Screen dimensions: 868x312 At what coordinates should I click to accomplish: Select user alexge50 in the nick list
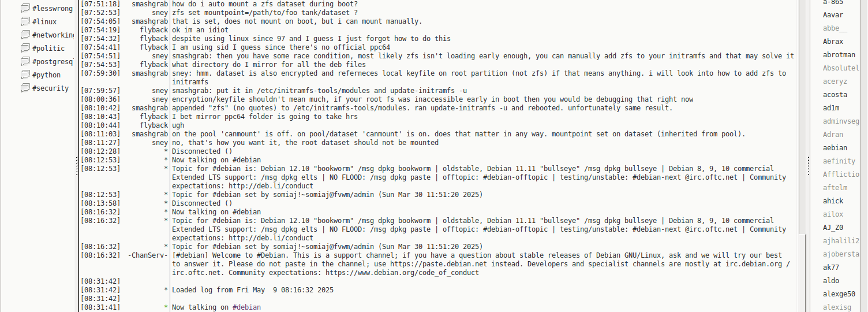pos(839,294)
